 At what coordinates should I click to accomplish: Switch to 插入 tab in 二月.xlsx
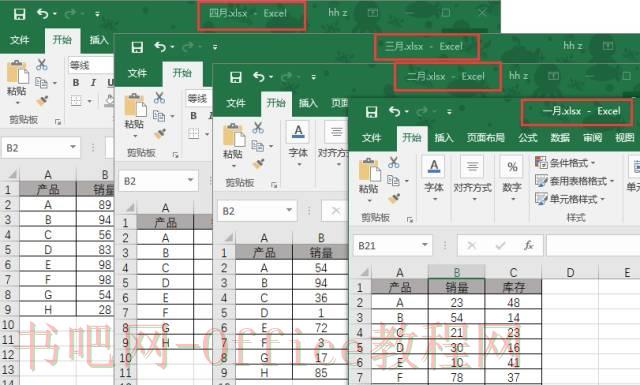pyautogui.click(x=308, y=103)
